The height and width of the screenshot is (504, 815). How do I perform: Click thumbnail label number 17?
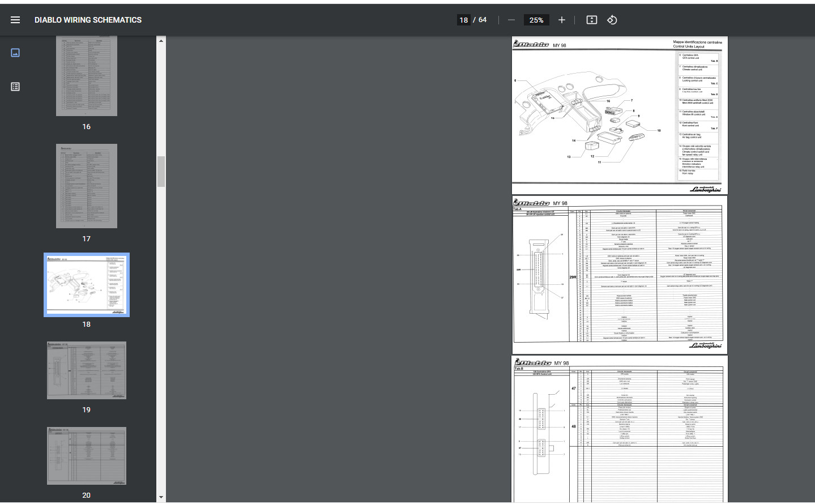tap(87, 239)
